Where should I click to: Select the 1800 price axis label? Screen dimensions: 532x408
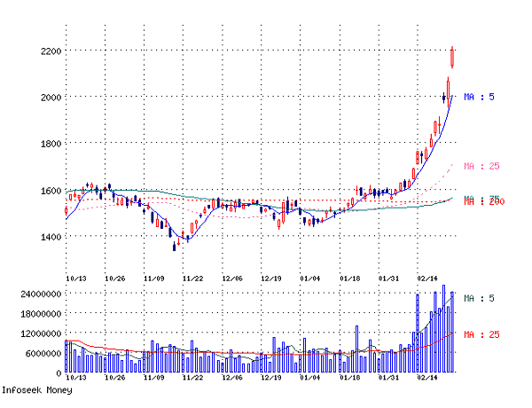51,144
